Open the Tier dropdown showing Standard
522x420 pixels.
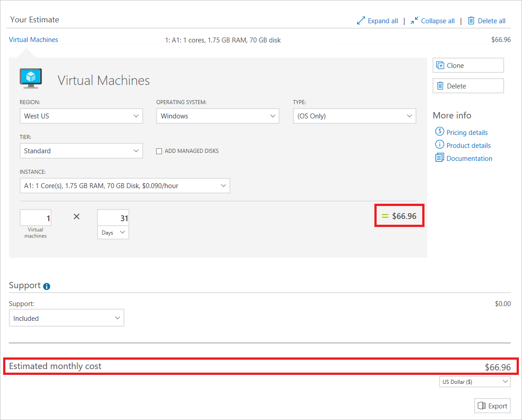coord(81,151)
